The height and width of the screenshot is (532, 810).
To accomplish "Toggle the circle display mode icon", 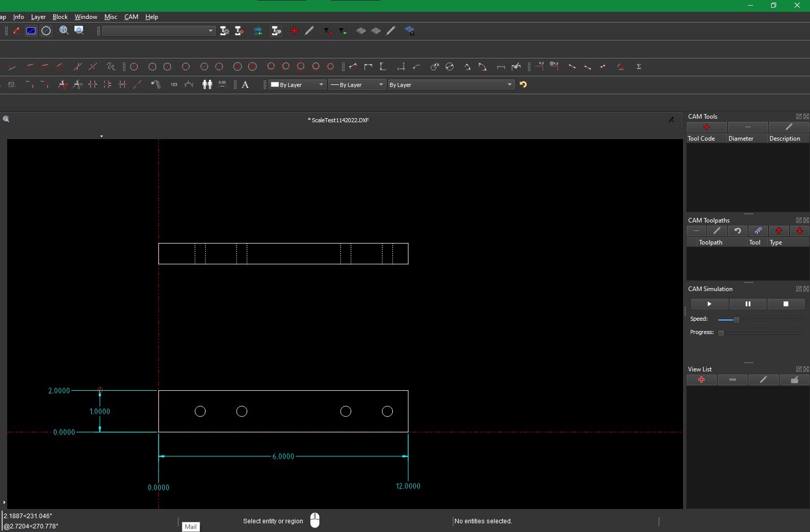I will (46, 31).
